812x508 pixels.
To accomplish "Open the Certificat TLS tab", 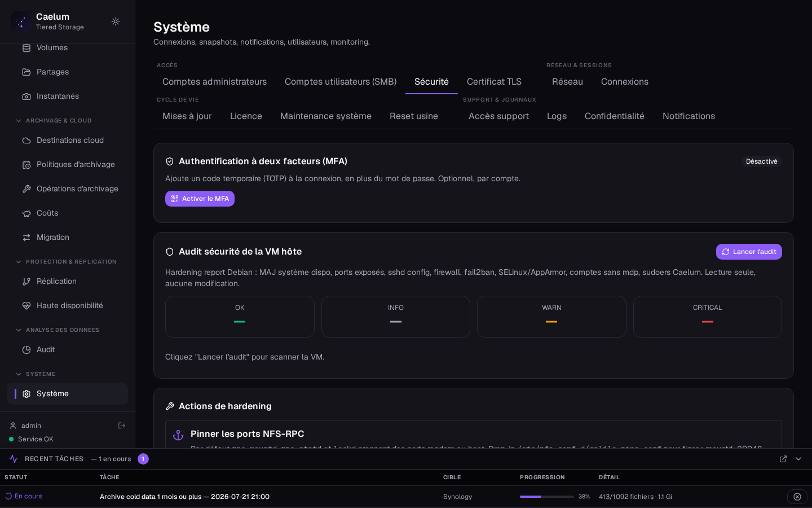I will click(494, 82).
